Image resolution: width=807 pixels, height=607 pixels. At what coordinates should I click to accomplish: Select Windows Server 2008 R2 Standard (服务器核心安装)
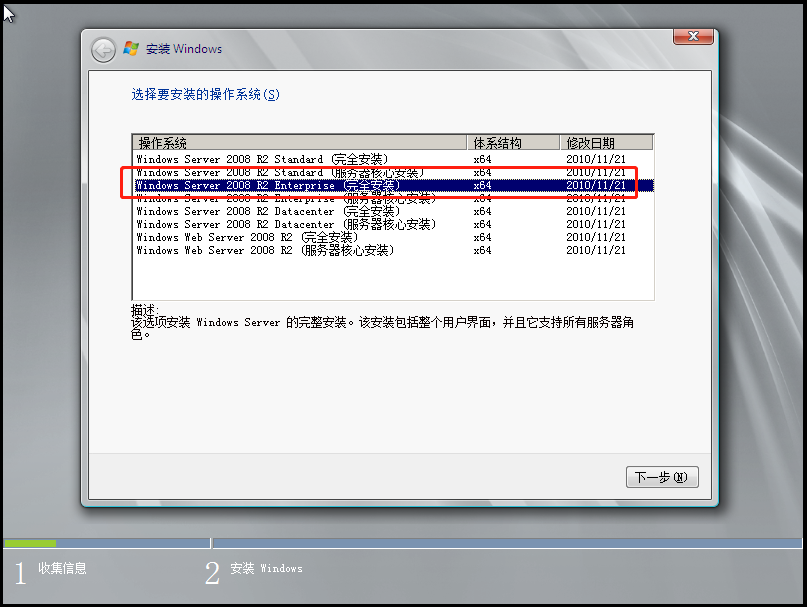pyautogui.click(x=393, y=172)
